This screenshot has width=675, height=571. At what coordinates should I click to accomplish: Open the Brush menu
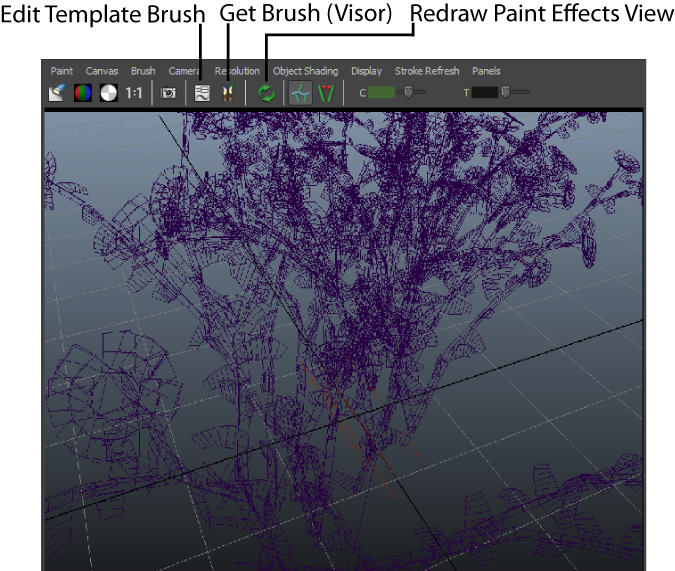[x=143, y=71]
